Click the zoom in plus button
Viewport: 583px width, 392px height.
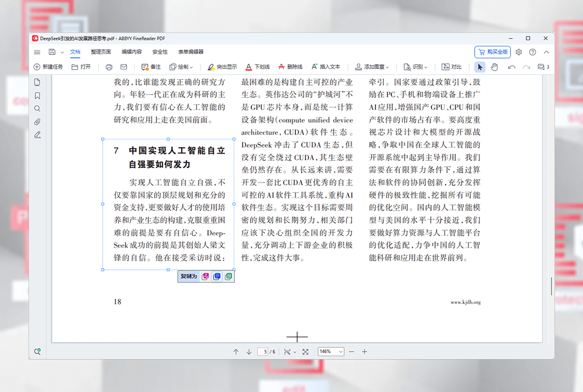pos(364,352)
